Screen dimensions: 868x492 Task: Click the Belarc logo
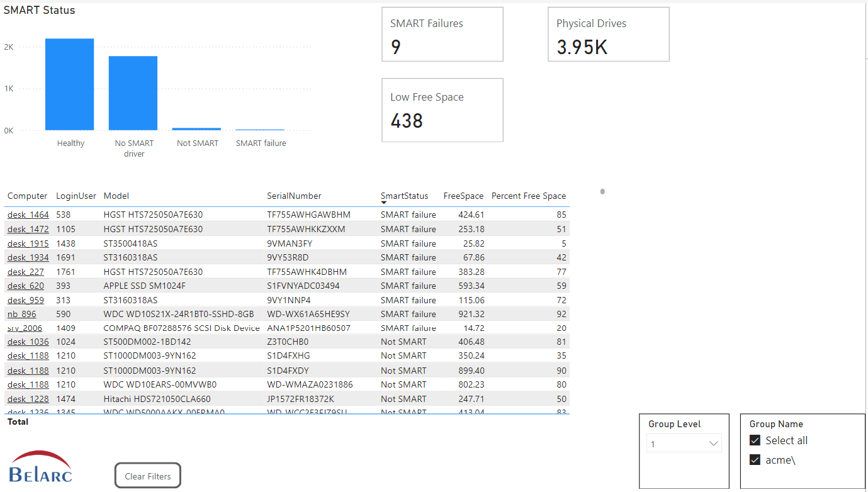pos(41,467)
